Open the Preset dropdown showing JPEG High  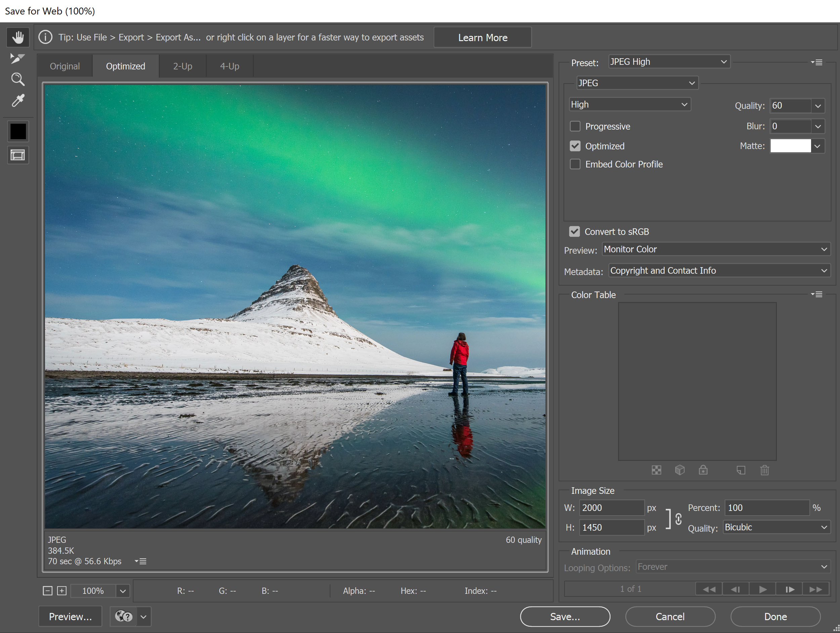click(x=668, y=62)
